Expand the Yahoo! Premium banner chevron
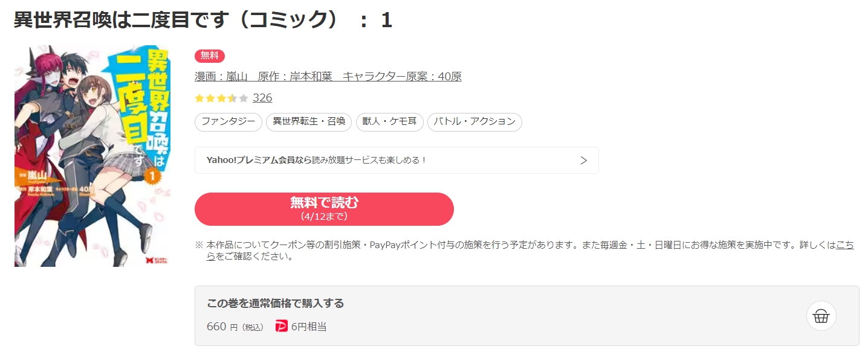Viewport: 868px width, 358px height. [x=583, y=161]
